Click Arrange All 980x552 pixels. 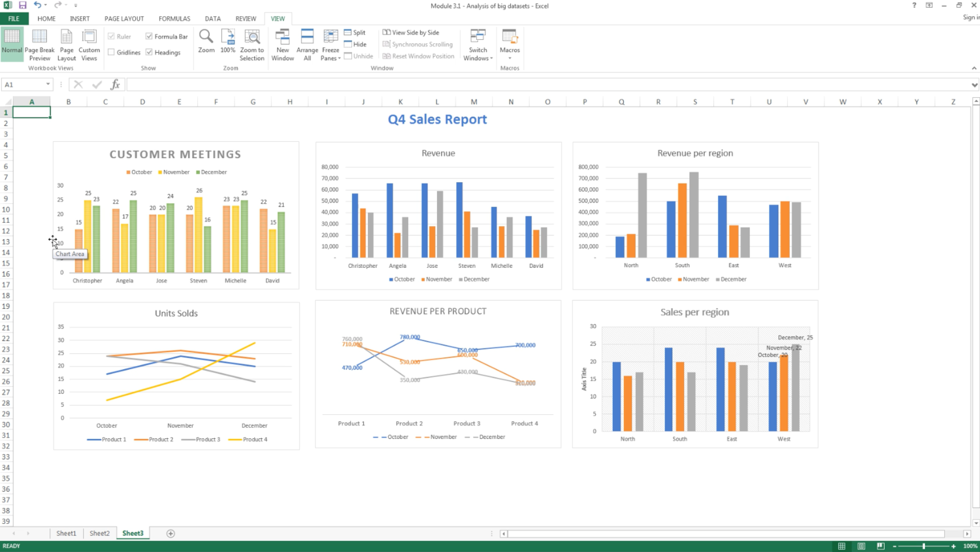point(307,44)
